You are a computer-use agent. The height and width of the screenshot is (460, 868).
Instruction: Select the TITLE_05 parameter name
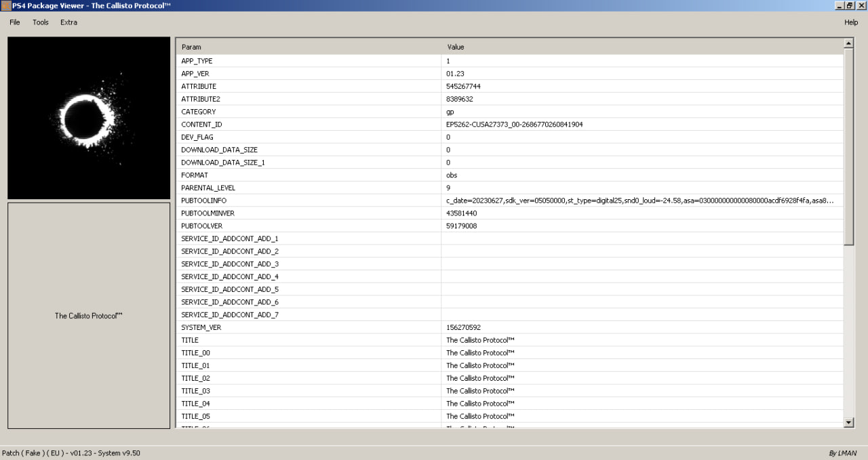click(x=196, y=416)
